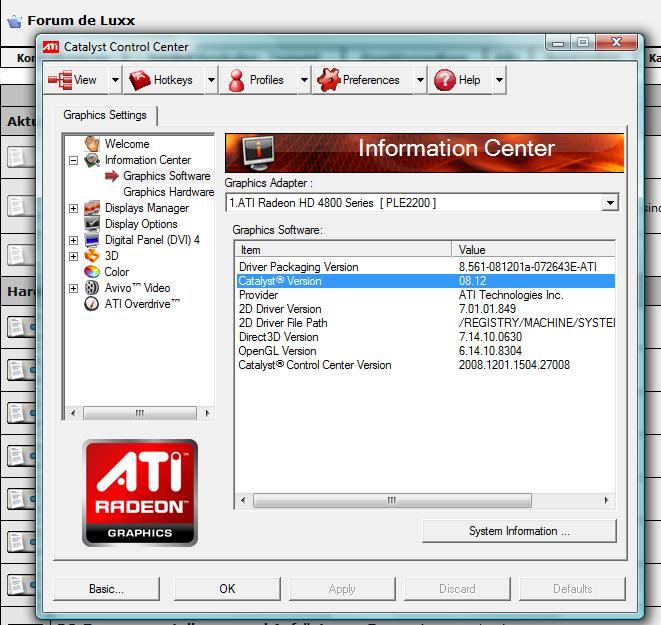Click the table horizontal scrollbar thumb
Viewport: 661px width, 625px height.
(x=392, y=500)
